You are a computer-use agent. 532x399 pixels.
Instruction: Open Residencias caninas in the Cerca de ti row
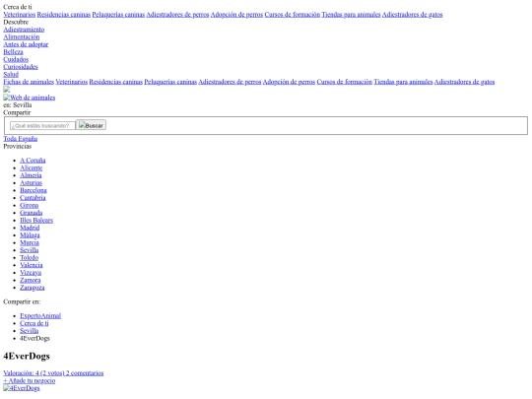(x=64, y=15)
